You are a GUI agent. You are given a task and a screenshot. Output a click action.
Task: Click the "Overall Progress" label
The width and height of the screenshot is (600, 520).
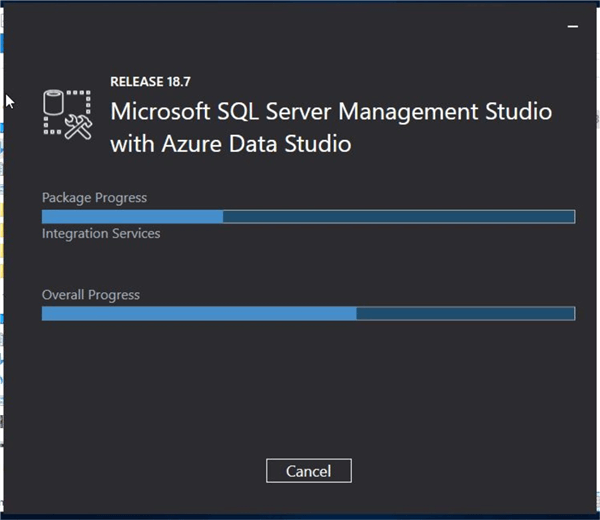tap(91, 295)
